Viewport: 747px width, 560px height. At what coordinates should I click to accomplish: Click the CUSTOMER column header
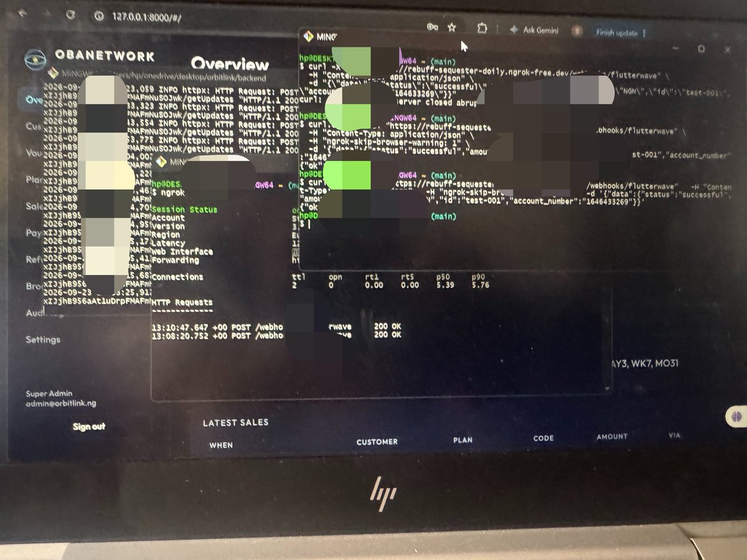coord(377,442)
